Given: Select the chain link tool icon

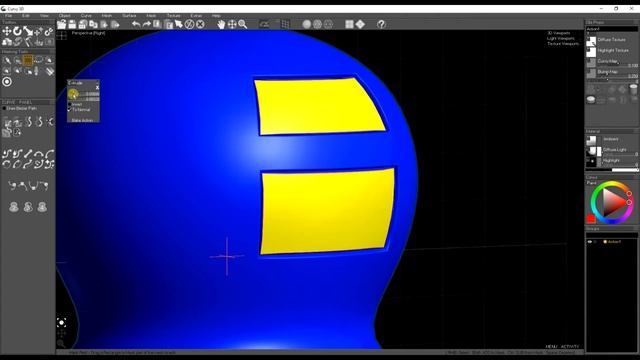Looking at the screenshot, I should (x=49, y=31).
